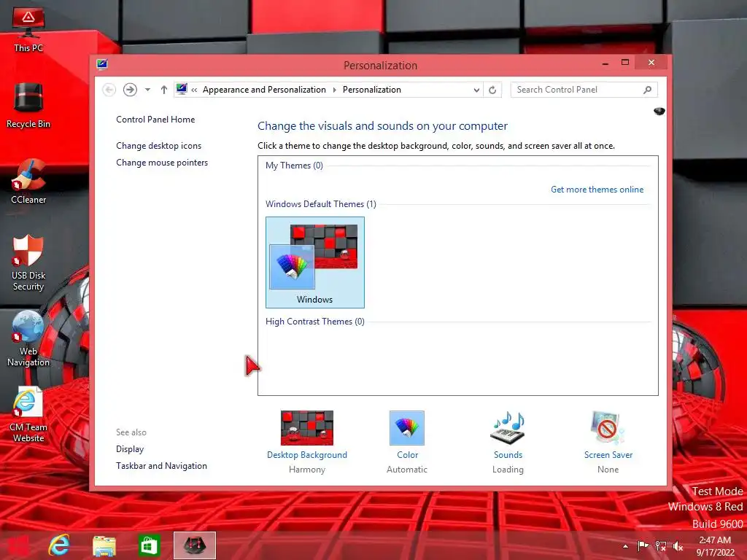Expand the address bar history dropdown
Screen dimensions: 747x560
[476, 90]
